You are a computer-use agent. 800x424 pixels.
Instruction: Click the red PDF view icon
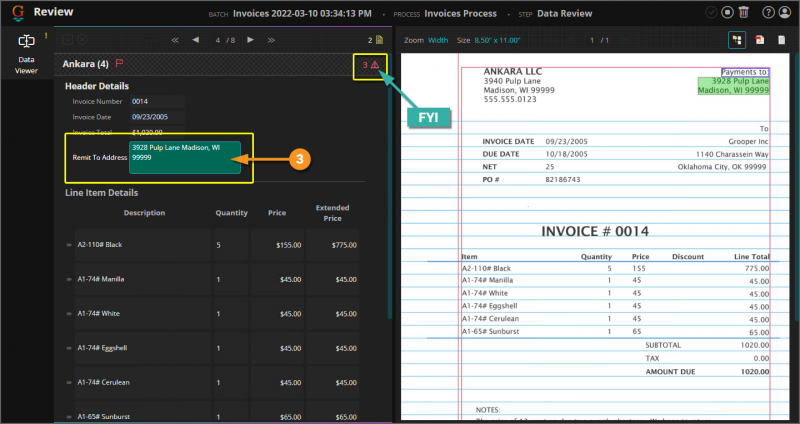point(760,40)
